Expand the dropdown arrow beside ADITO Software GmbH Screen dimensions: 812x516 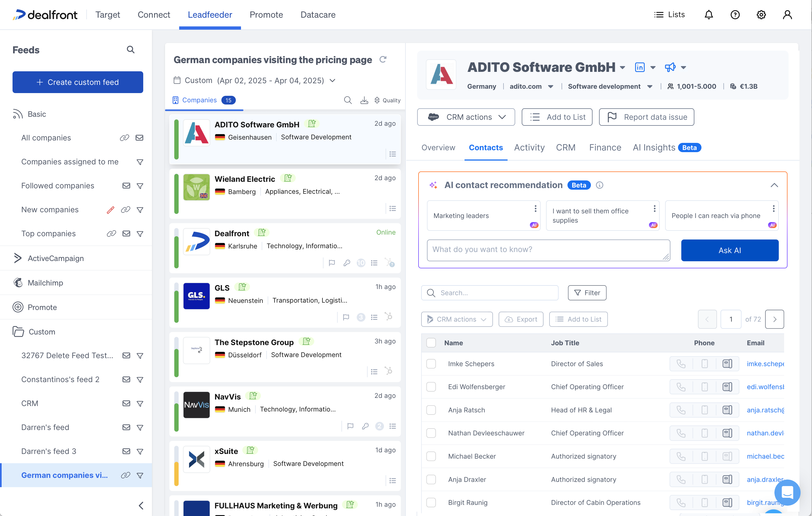pos(622,68)
